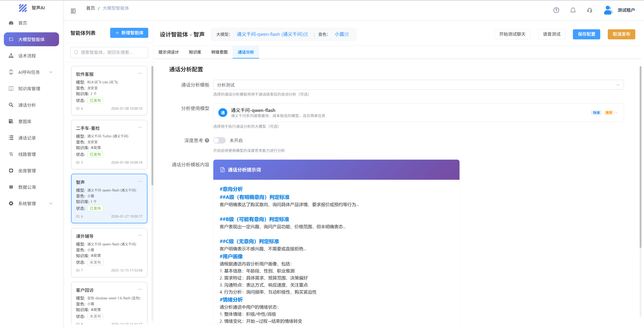This screenshot has height=328, width=644.
Task: Switch to the 转接意图 tab
Action: 219,52
